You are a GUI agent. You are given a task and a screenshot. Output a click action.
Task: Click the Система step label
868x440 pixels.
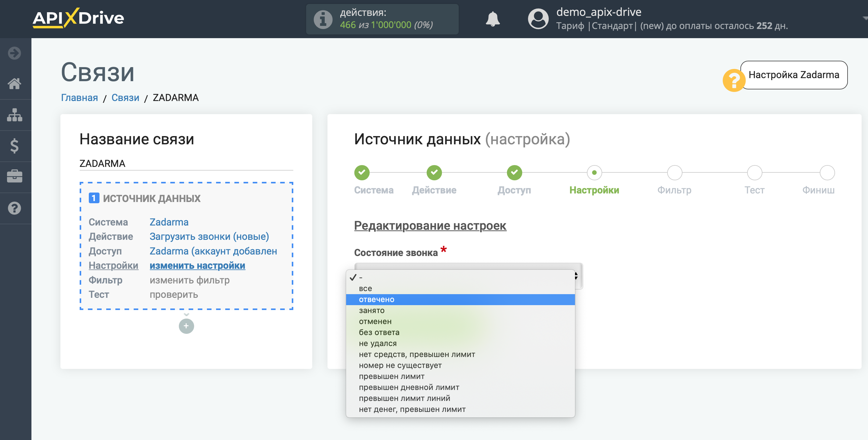pyautogui.click(x=374, y=190)
